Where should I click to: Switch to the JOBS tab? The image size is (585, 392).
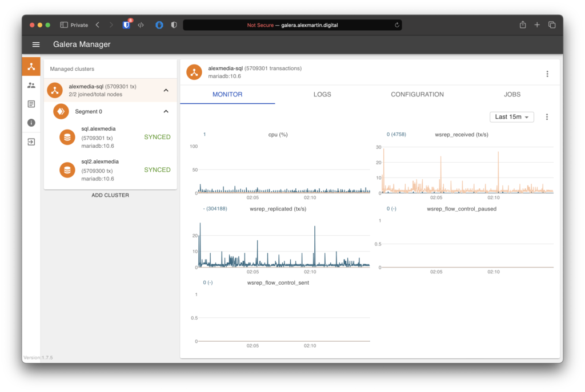512,94
